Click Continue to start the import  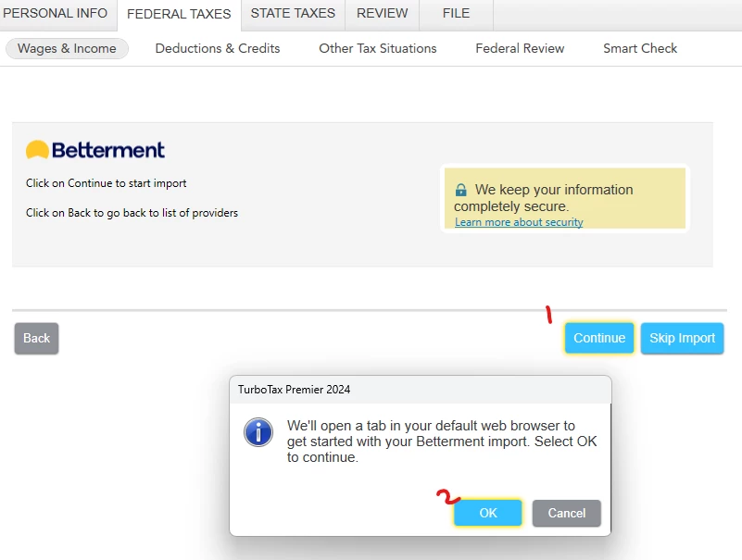(x=599, y=338)
